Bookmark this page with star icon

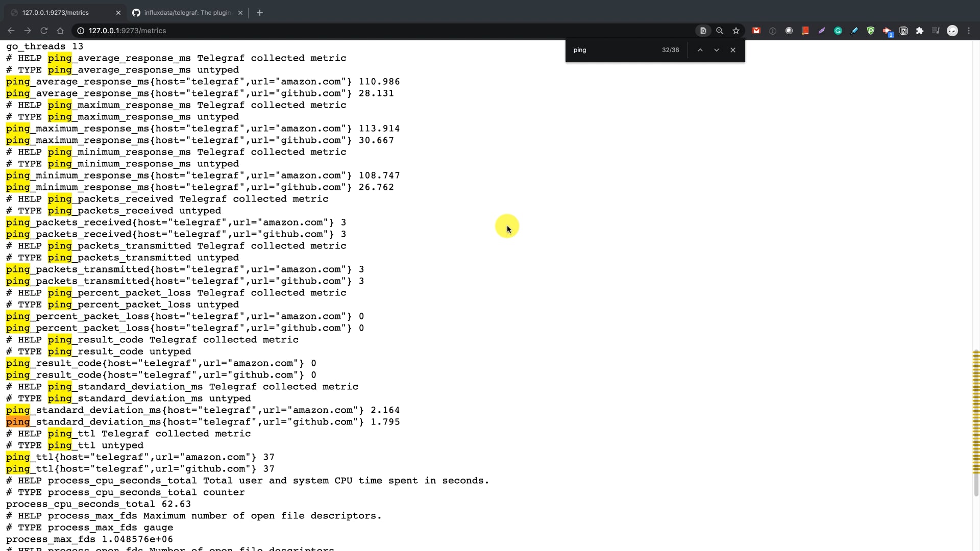(736, 31)
